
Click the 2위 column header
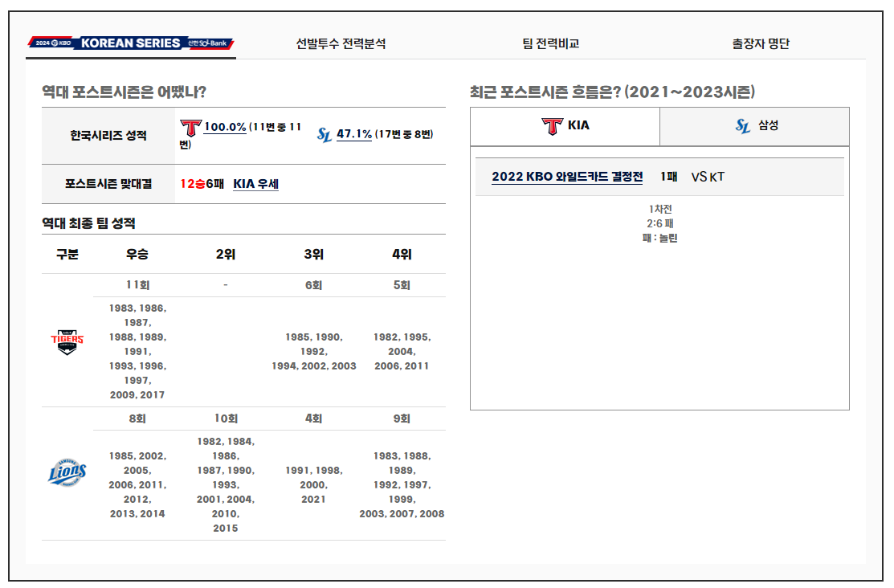pyautogui.click(x=226, y=255)
